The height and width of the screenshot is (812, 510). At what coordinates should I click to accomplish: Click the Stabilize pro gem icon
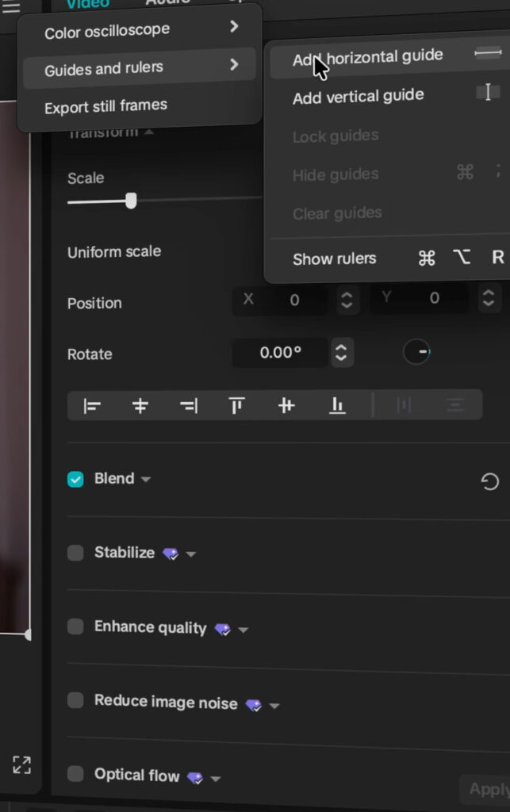click(x=171, y=553)
